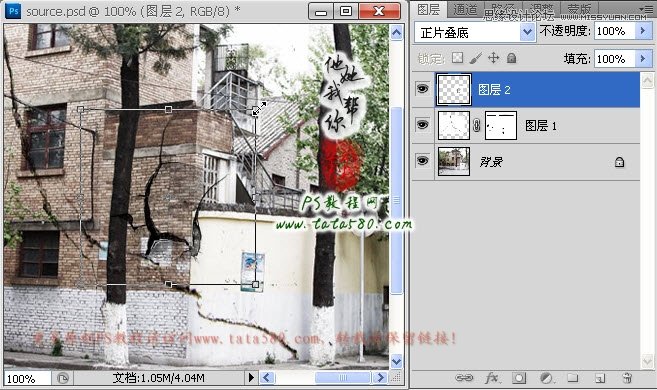Click the bottom-right transform handle
Screen dimensions: 657x390
coord(255,284)
